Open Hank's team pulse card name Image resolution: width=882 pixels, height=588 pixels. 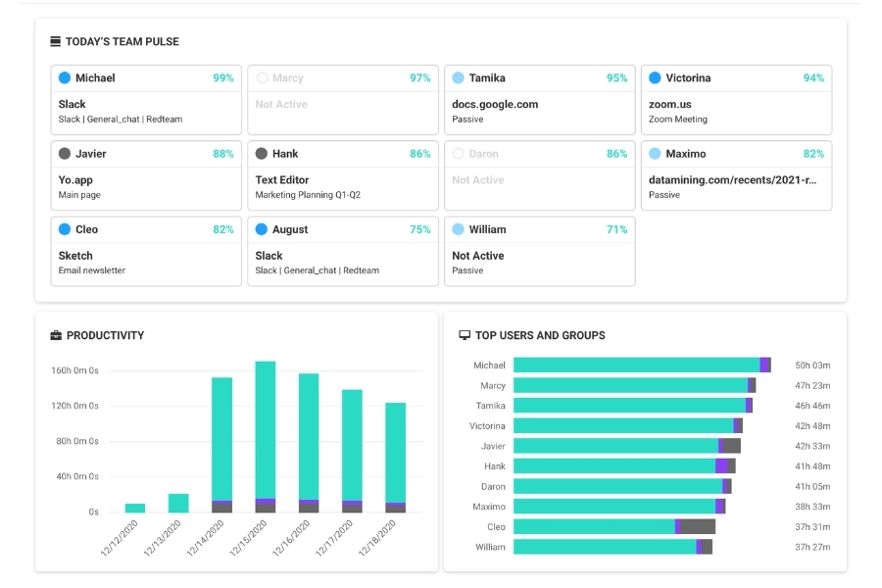(285, 154)
